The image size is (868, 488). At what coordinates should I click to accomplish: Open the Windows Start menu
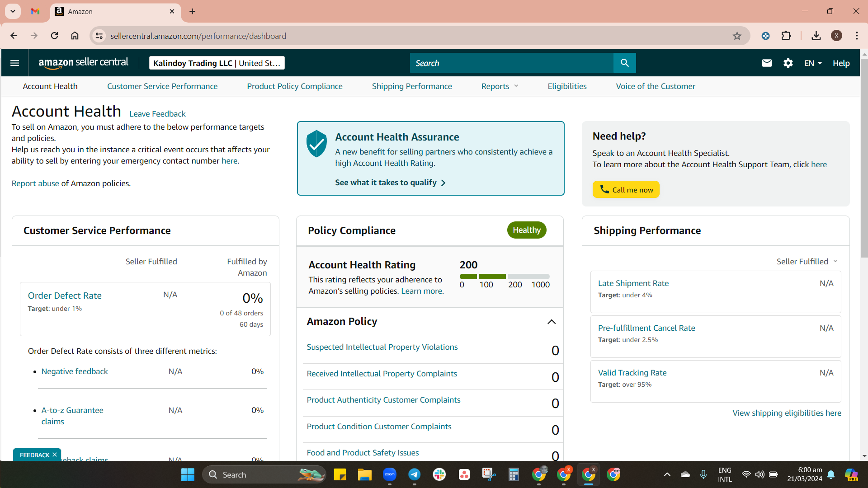pyautogui.click(x=188, y=474)
